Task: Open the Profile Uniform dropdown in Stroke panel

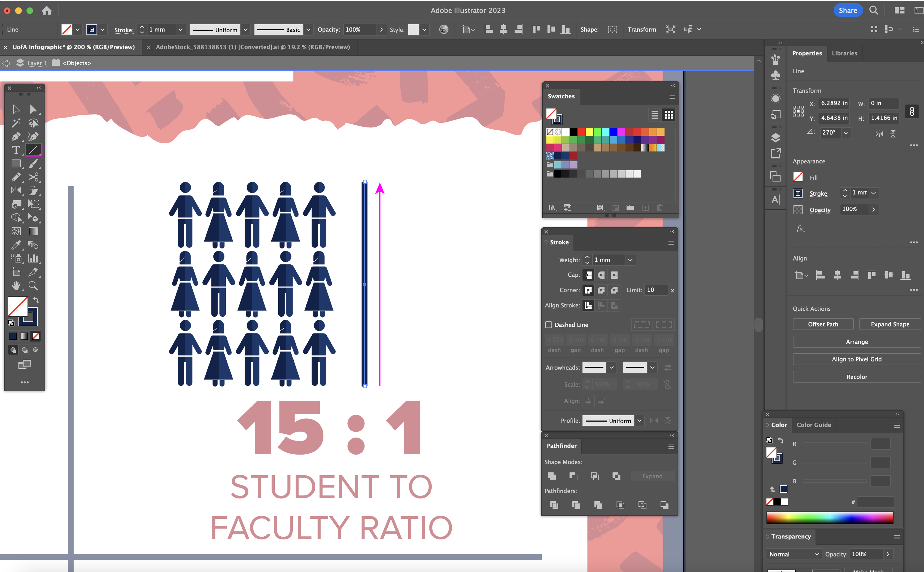Action: [639, 421]
